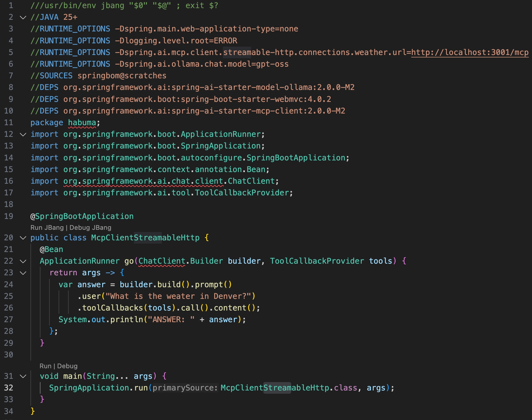Screen dimensions: 532x420
Task: Click the ToolCallbackProvider import on line 17
Action: click(242, 193)
